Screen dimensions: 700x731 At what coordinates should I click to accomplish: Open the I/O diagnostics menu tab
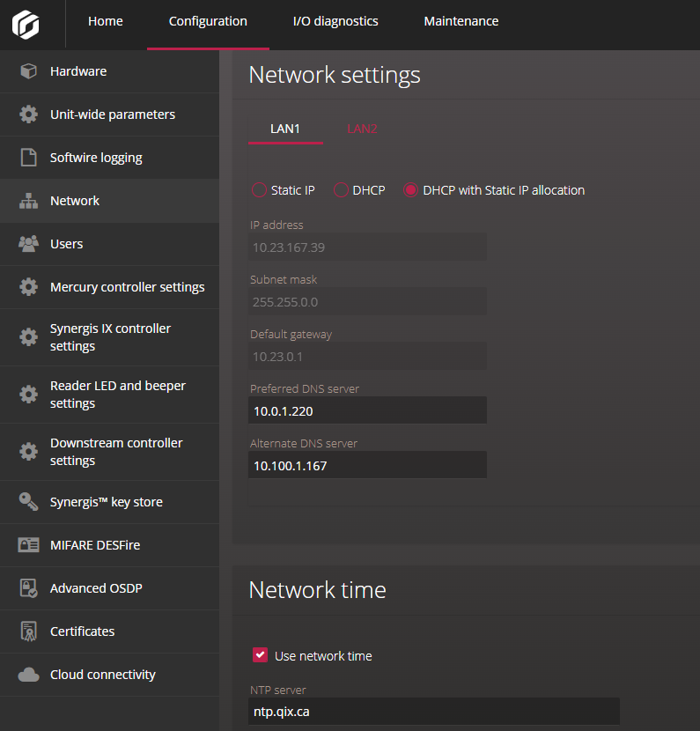point(335,21)
